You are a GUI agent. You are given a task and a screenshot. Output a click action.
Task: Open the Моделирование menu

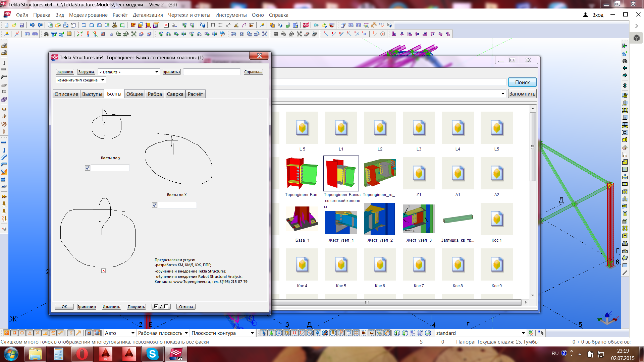88,15
